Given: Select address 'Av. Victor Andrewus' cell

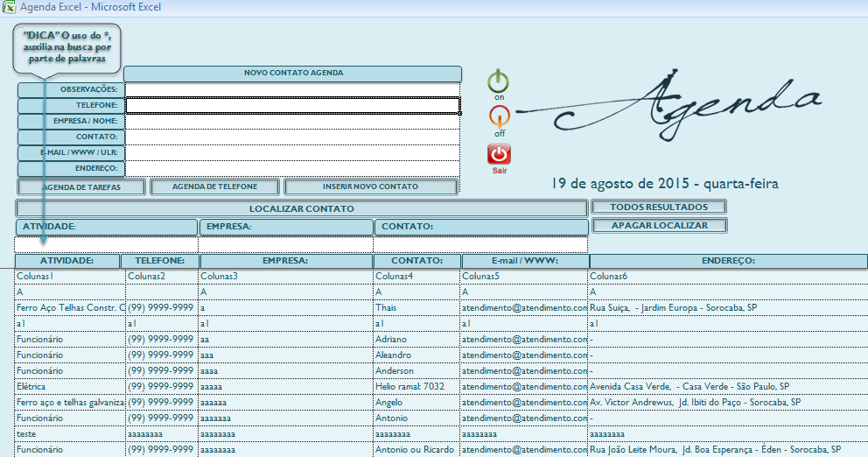Looking at the screenshot, I should [727, 403].
